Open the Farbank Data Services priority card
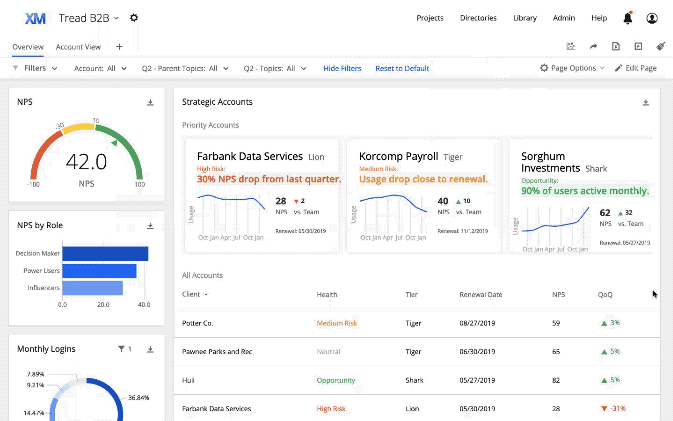The width and height of the screenshot is (673, 421). point(262,196)
